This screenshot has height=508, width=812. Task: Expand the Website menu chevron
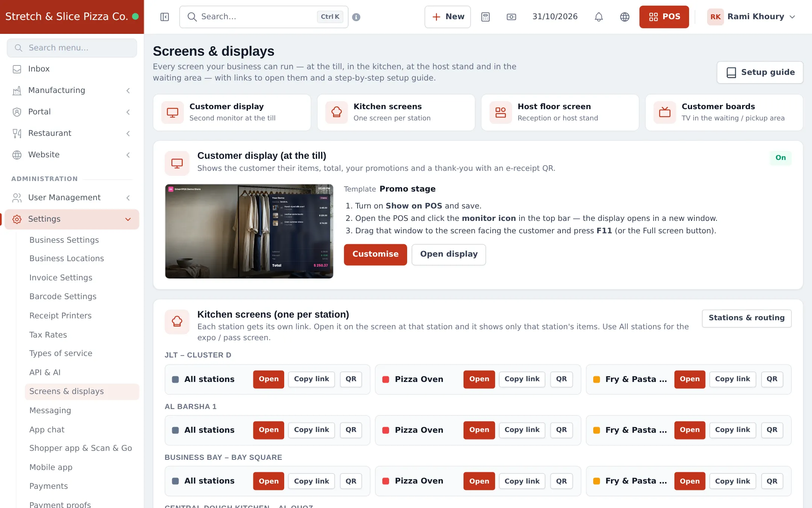point(128,155)
